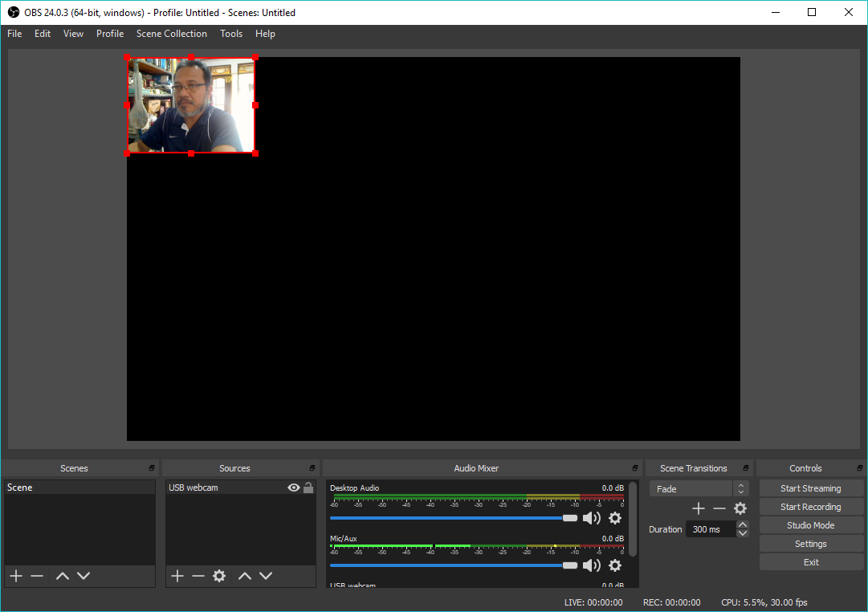Select Scene in the Scenes list
This screenshot has width=868, height=612.
coord(79,488)
